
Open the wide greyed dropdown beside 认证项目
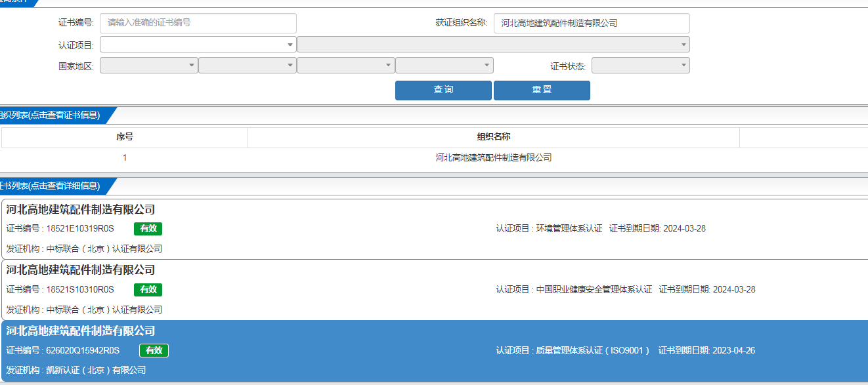[493, 45]
